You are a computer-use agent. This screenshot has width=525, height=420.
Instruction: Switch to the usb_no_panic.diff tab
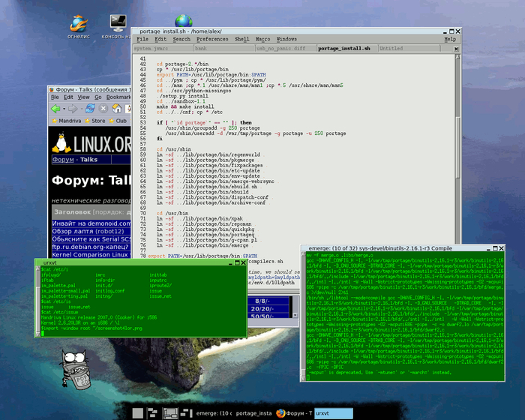(286, 49)
